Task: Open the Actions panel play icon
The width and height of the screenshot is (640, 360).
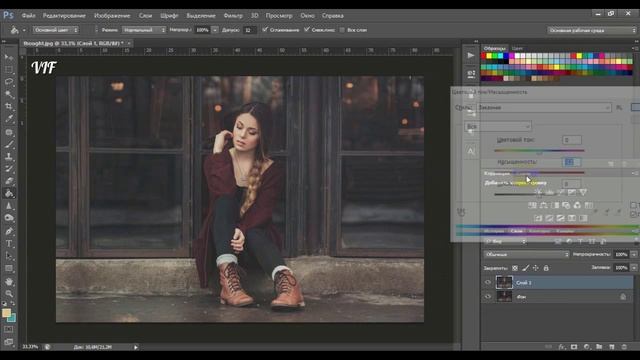Action: 471,55
